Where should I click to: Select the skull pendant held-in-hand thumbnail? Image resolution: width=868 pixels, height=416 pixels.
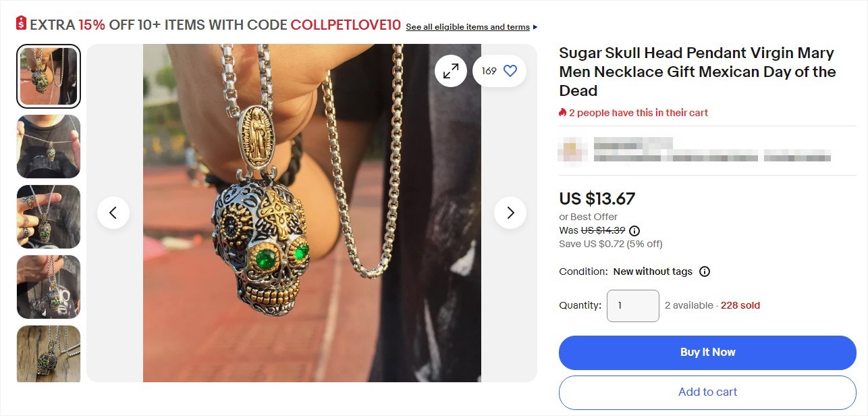click(x=48, y=217)
